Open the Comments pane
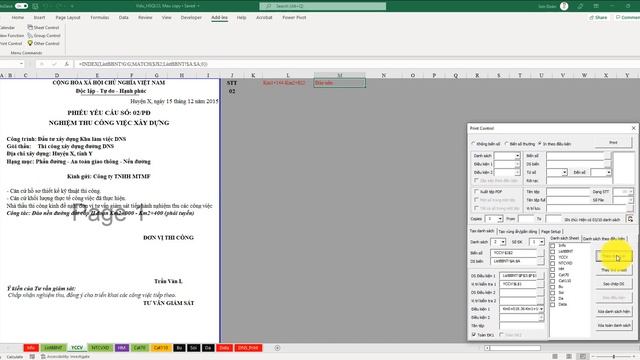This screenshot has width=640, height=360. [628, 18]
